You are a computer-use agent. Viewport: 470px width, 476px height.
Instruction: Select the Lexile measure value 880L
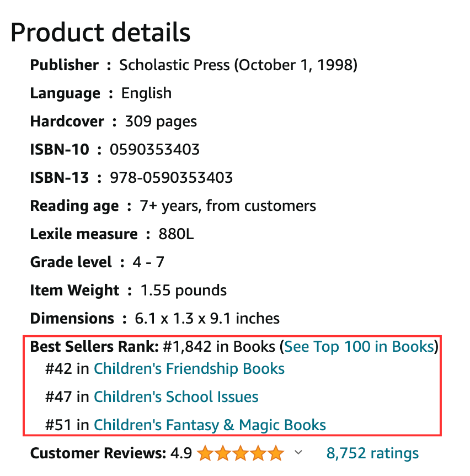click(176, 234)
